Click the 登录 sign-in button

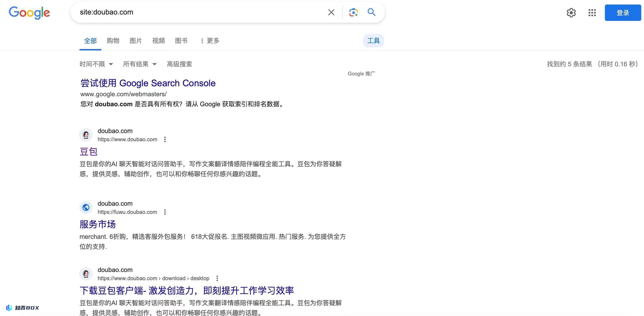click(623, 12)
